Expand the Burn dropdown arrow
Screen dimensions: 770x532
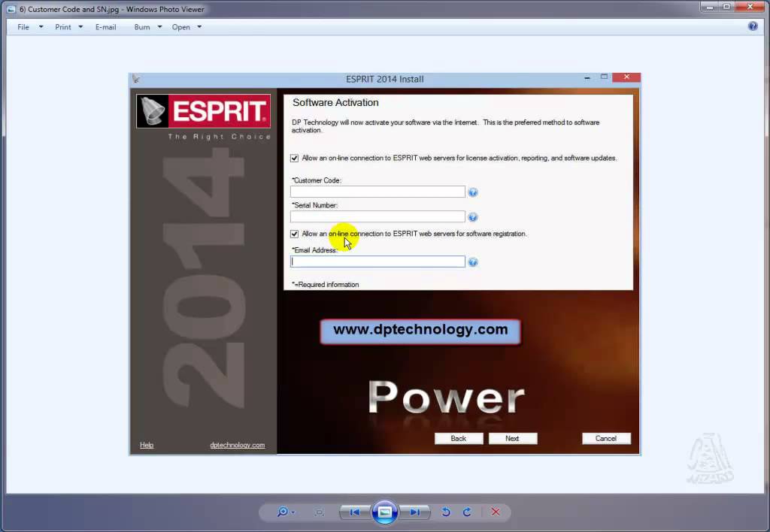pyautogui.click(x=159, y=27)
